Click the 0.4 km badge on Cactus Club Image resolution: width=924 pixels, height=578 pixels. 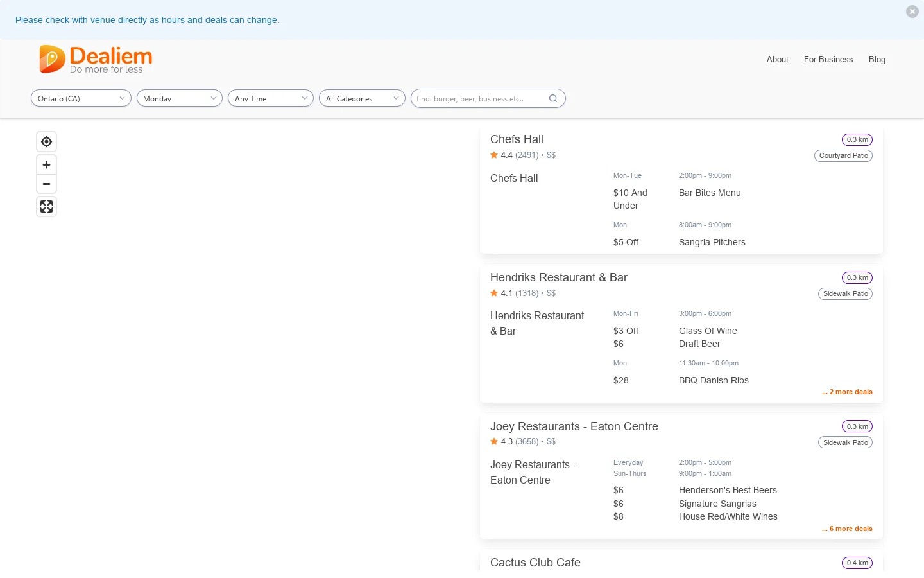tap(857, 563)
